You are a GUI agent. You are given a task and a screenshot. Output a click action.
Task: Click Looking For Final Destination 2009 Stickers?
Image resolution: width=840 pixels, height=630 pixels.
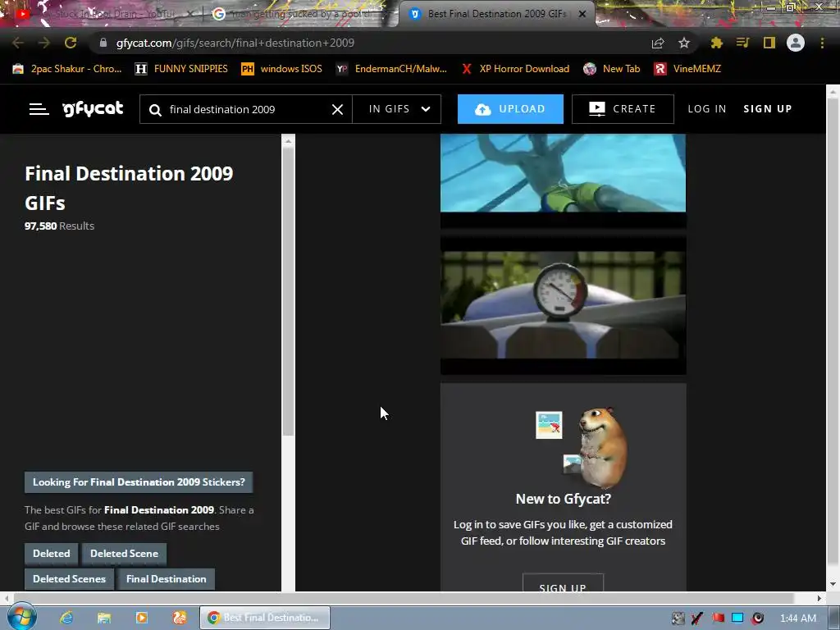tap(139, 482)
